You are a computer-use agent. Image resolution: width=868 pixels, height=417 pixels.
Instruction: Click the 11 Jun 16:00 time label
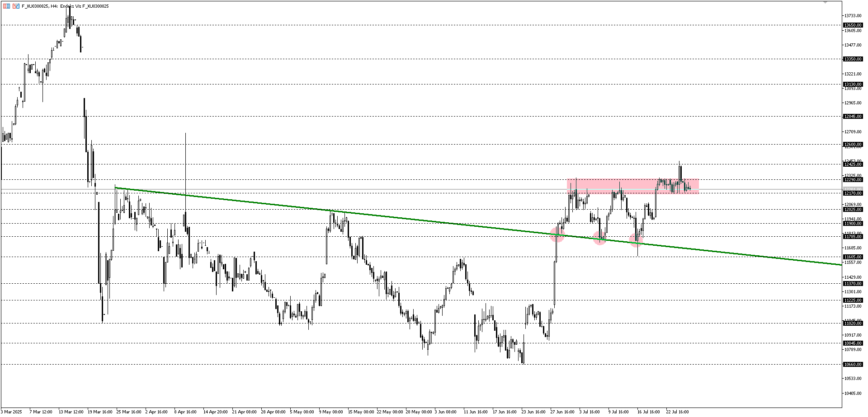click(x=476, y=412)
